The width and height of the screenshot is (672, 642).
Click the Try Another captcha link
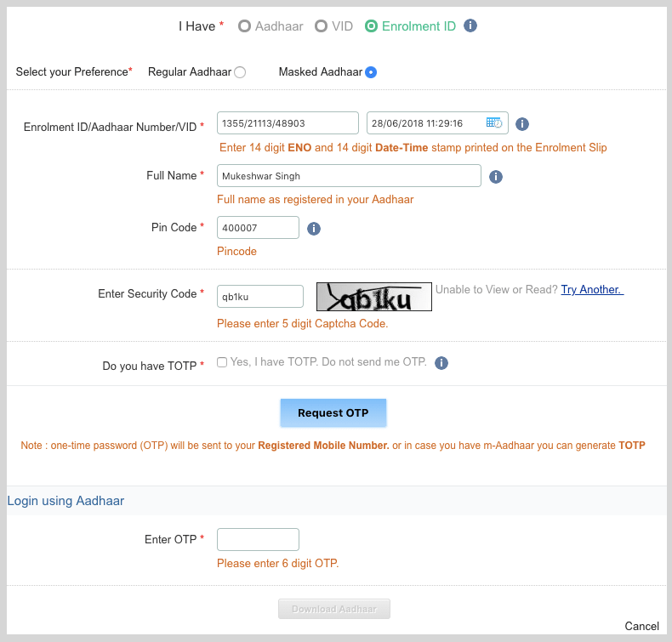[592, 289]
